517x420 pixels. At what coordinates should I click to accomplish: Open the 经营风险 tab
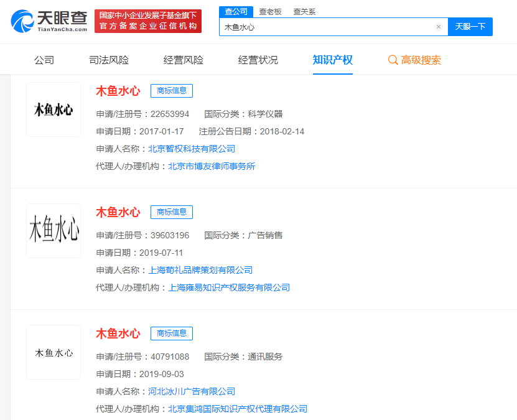pyautogui.click(x=184, y=60)
